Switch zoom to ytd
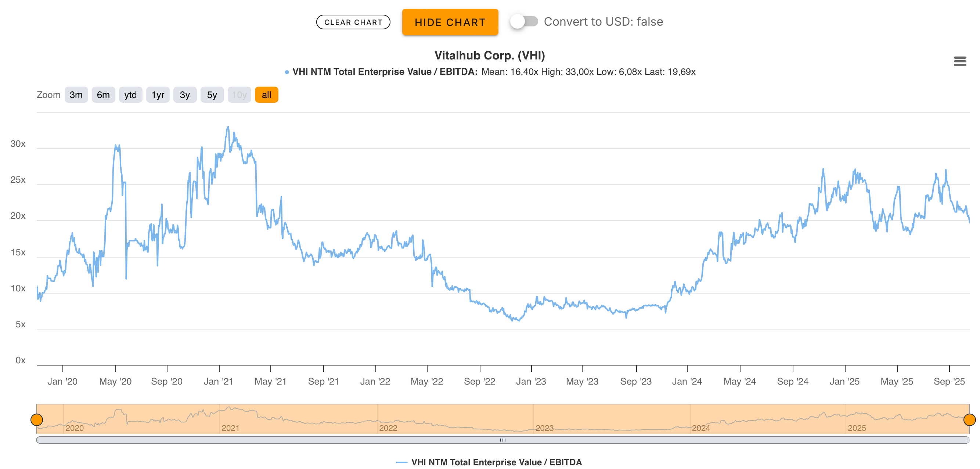 click(130, 95)
